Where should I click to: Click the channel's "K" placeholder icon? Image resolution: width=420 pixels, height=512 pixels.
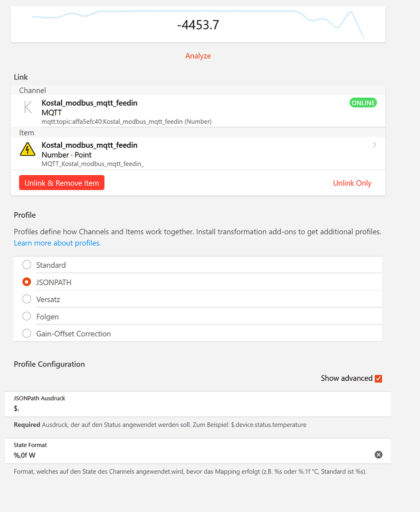(x=28, y=107)
